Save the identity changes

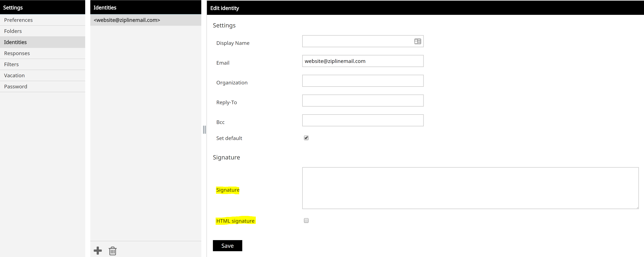[227, 246]
